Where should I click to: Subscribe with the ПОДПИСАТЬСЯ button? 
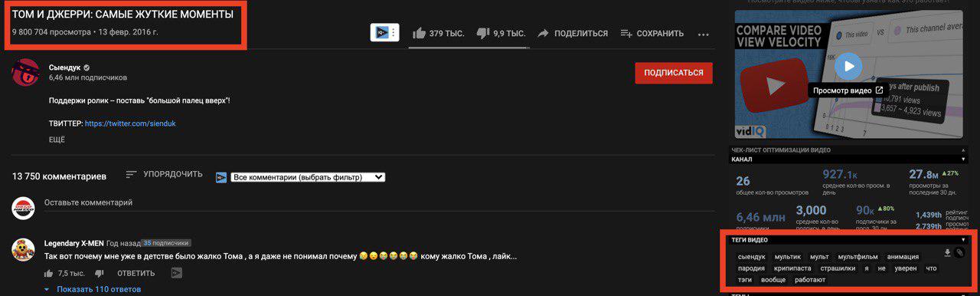[674, 73]
